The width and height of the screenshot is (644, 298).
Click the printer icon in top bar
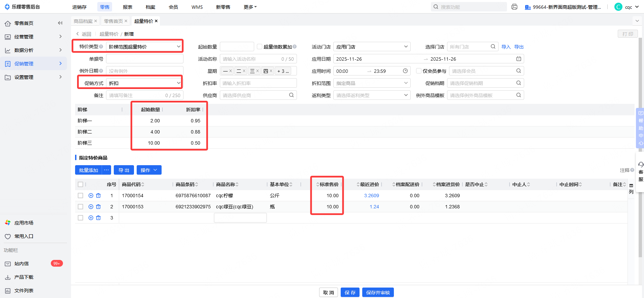[514, 7]
